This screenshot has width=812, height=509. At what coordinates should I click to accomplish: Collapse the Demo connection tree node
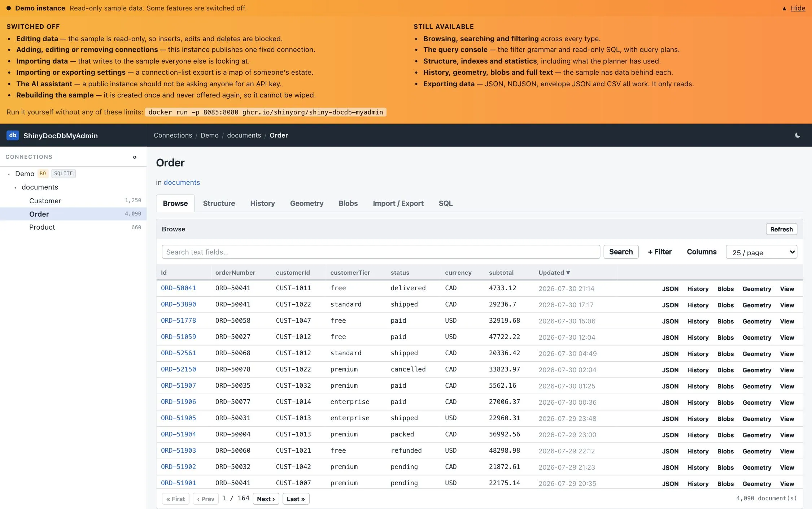[x=9, y=174]
